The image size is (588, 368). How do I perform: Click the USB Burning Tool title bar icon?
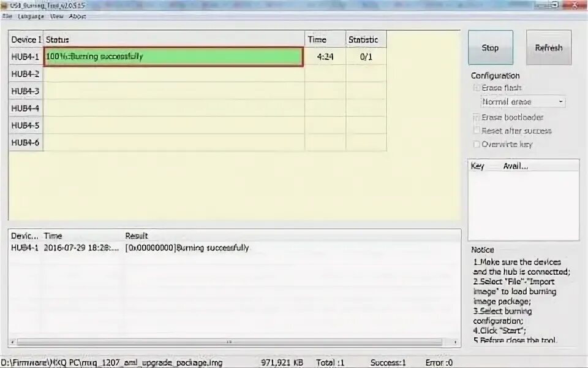(x=4, y=6)
